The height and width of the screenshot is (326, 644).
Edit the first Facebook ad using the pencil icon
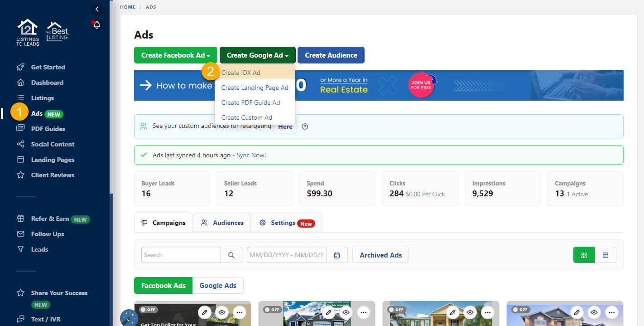tap(205, 312)
